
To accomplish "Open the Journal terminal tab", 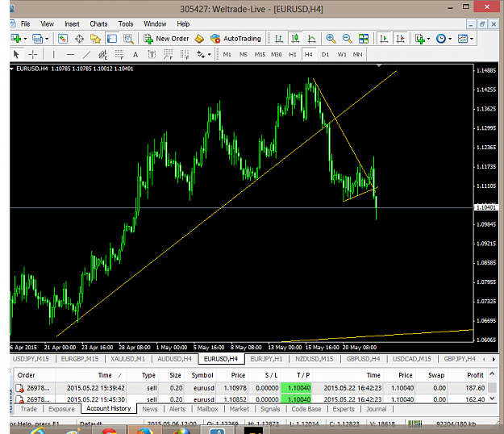I will tap(376, 409).
